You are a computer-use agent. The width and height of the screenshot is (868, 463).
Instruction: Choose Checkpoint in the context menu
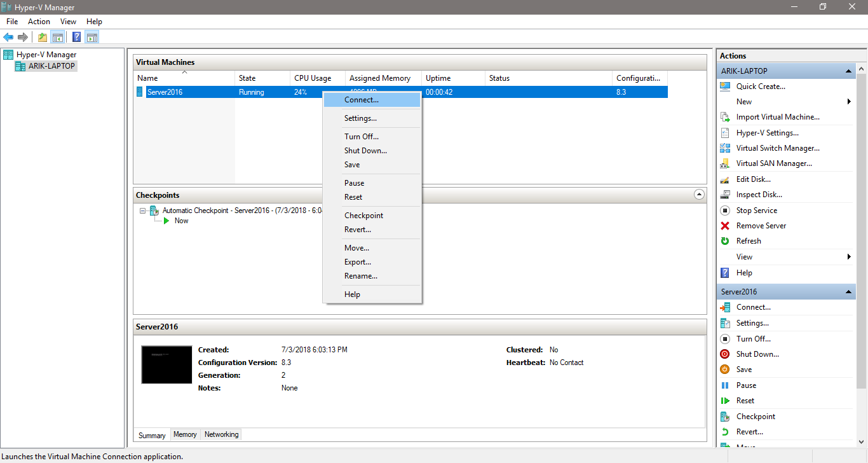point(372,216)
